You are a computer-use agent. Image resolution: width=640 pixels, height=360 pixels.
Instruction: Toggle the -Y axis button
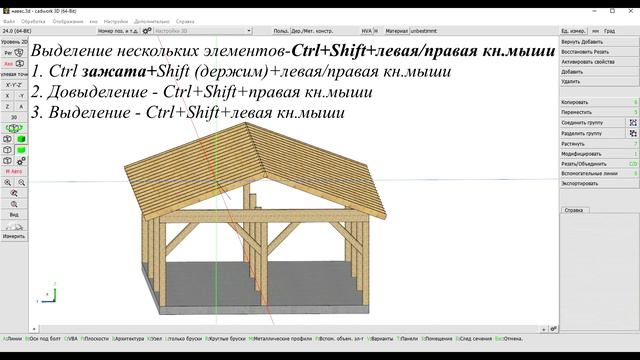click(x=21, y=96)
